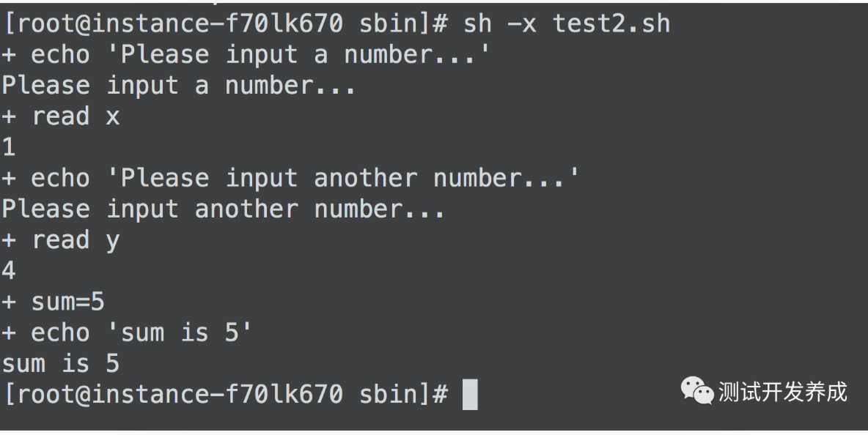Click the entered value 4

tap(9, 272)
